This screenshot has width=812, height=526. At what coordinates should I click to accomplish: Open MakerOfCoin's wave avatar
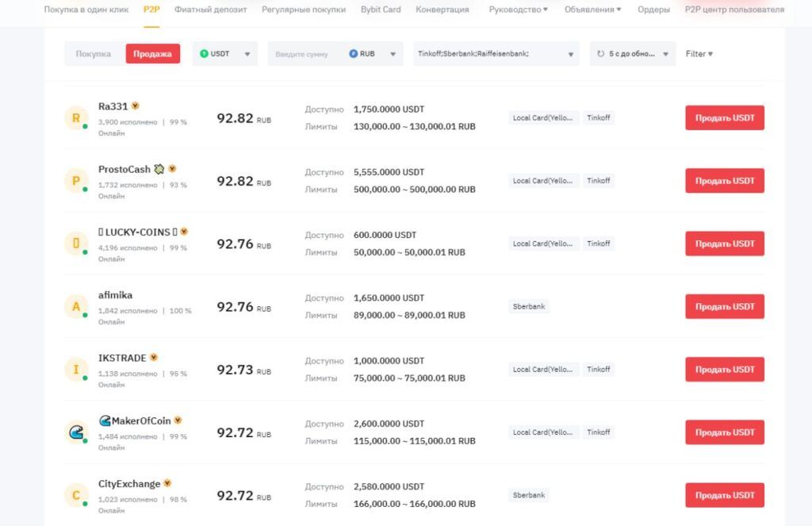pyautogui.click(x=76, y=432)
